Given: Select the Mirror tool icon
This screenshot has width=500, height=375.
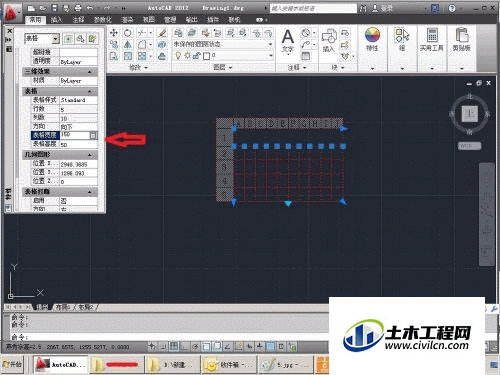Looking at the screenshot, I should 128,44.
